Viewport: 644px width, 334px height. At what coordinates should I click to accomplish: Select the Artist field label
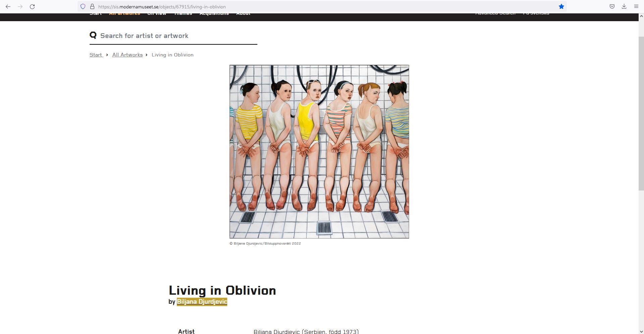[186, 331]
